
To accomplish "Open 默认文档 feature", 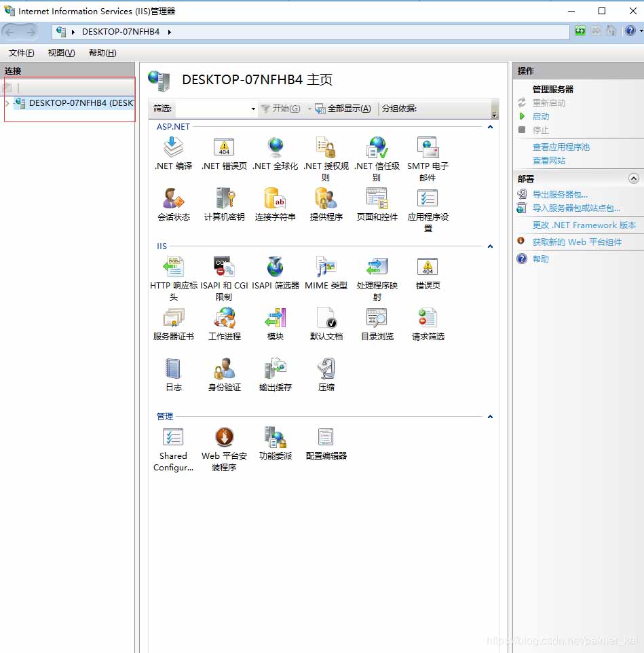I will (x=326, y=324).
